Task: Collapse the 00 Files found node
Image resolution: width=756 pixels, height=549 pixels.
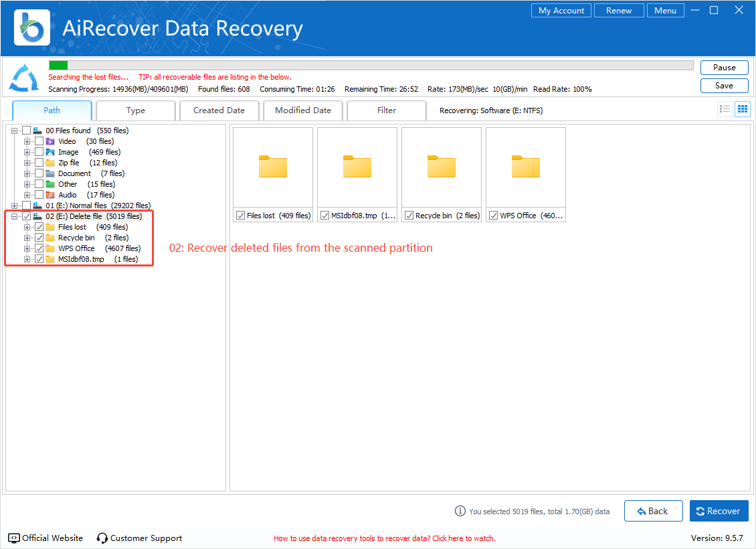Action: pyautogui.click(x=15, y=131)
